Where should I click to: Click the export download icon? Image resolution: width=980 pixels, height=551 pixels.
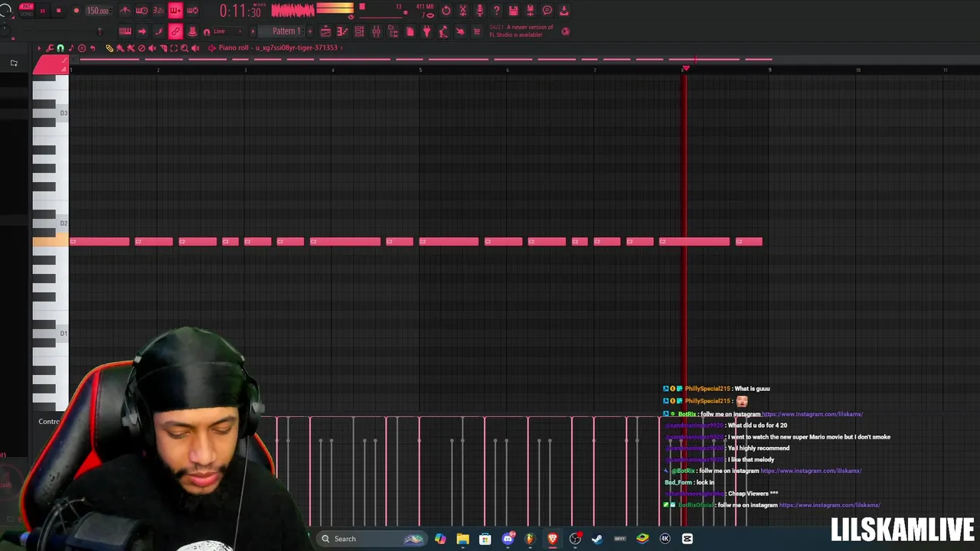point(563,11)
